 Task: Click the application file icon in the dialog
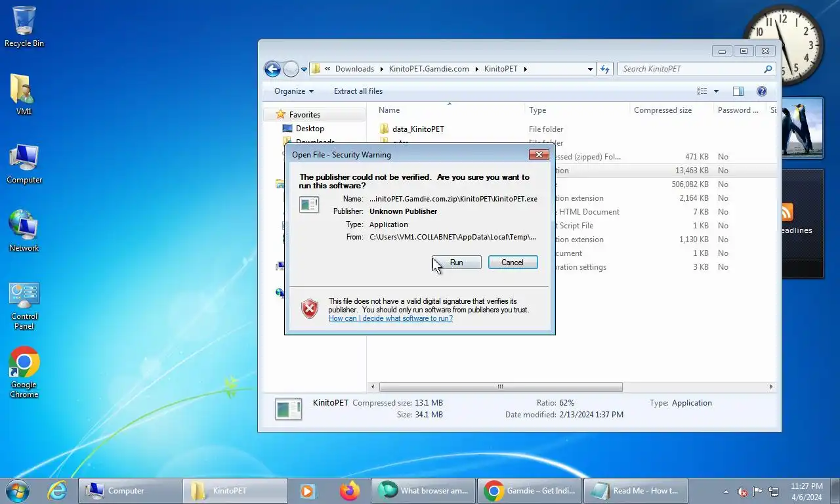pos(309,204)
